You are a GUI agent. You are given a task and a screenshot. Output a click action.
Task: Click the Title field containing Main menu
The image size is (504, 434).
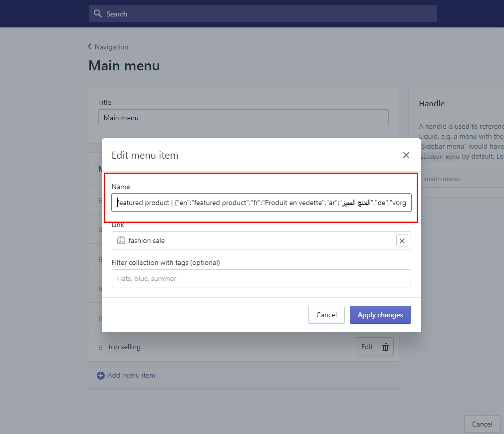(x=243, y=118)
